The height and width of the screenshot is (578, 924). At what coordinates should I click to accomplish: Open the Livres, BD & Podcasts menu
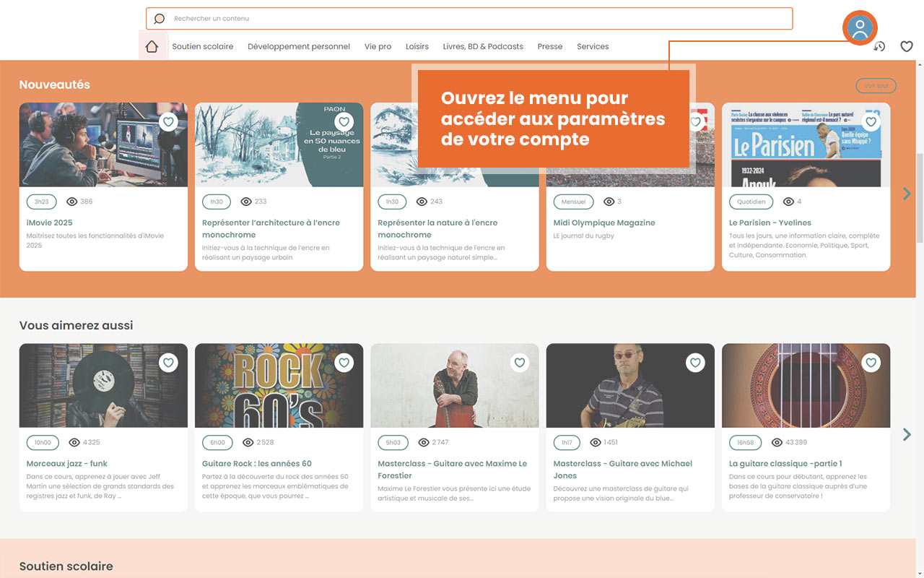[x=483, y=46]
